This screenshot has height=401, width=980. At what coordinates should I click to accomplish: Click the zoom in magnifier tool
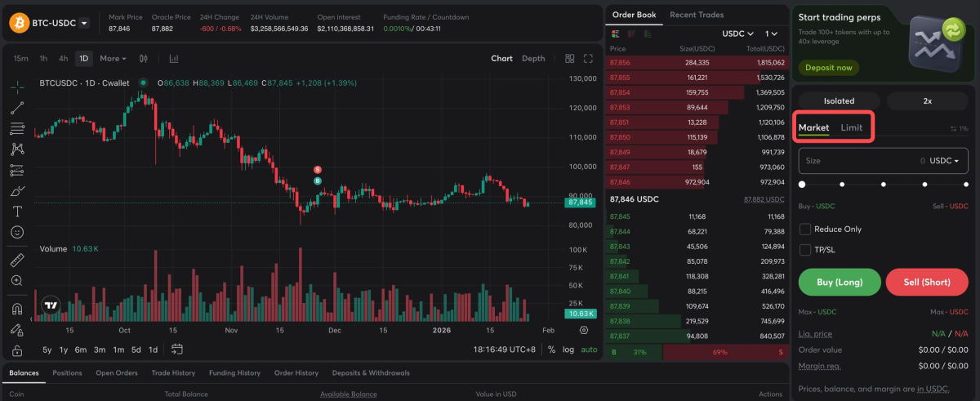[17, 281]
